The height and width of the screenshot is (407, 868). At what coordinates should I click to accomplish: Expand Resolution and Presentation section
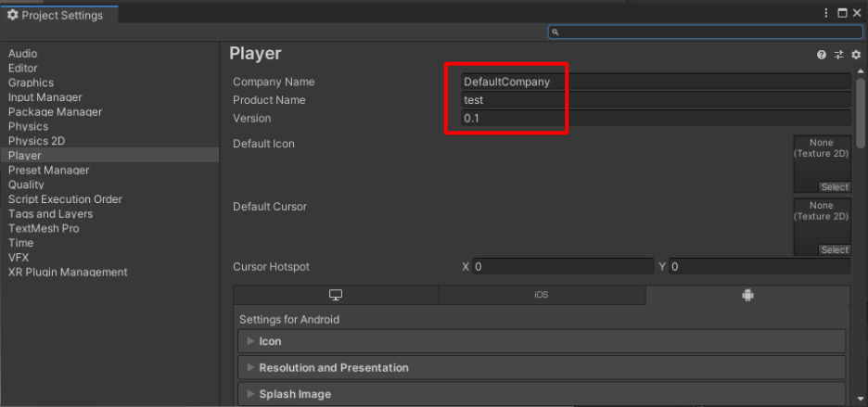click(x=542, y=368)
